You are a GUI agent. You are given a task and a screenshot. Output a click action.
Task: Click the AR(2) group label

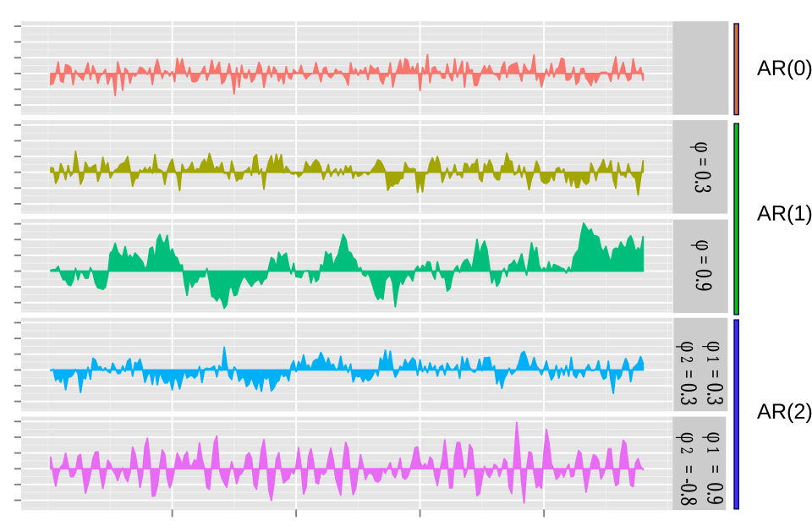click(784, 412)
